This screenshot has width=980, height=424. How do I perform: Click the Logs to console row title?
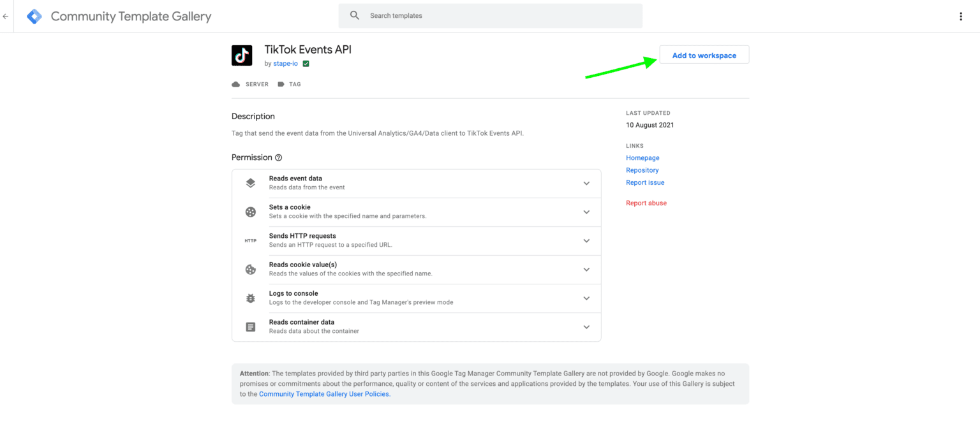(x=293, y=293)
